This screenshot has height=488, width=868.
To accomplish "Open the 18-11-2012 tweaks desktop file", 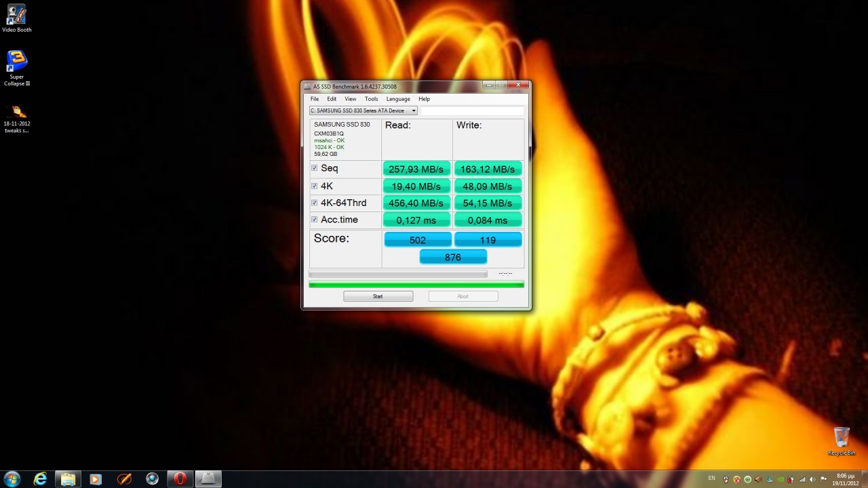I will click(x=17, y=119).
